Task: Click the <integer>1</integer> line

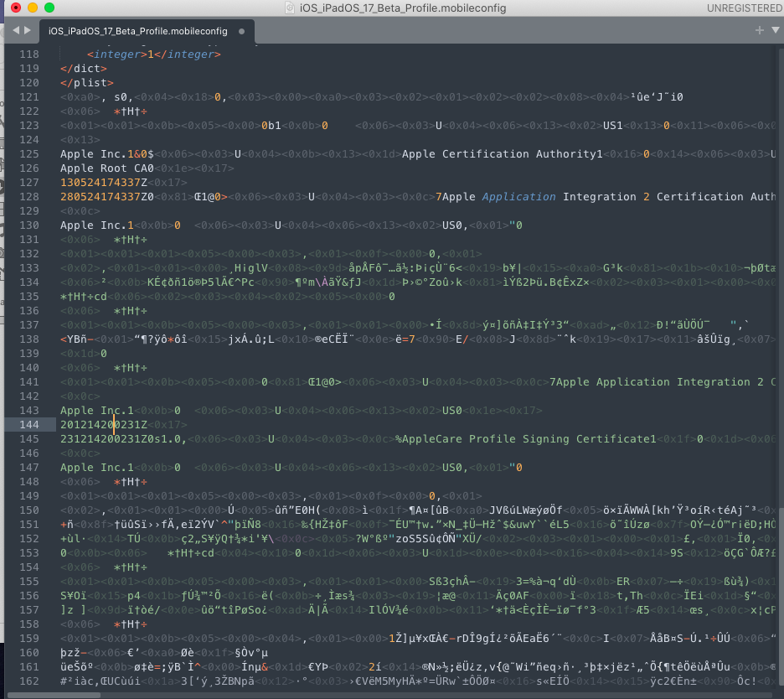Action: pos(154,54)
